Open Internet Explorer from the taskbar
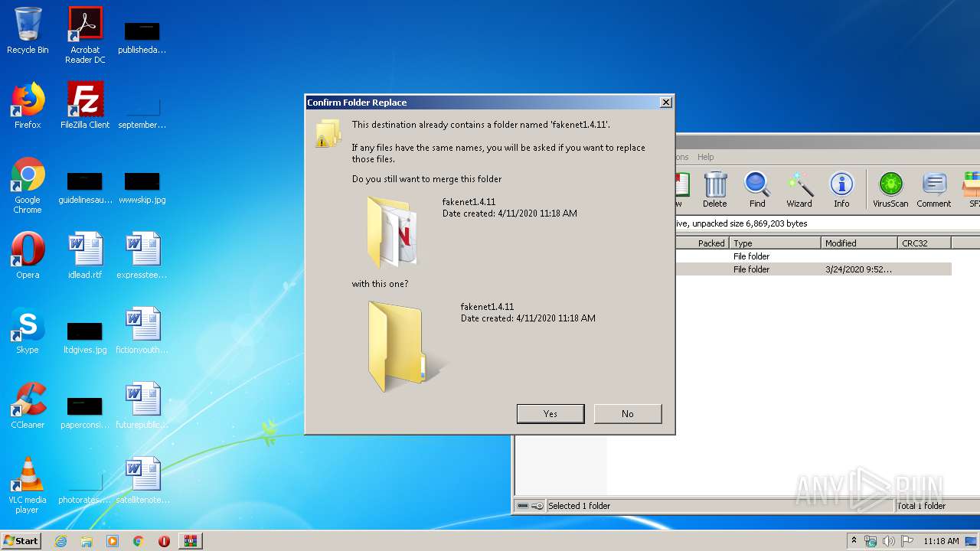The image size is (980, 551). pos(60,541)
